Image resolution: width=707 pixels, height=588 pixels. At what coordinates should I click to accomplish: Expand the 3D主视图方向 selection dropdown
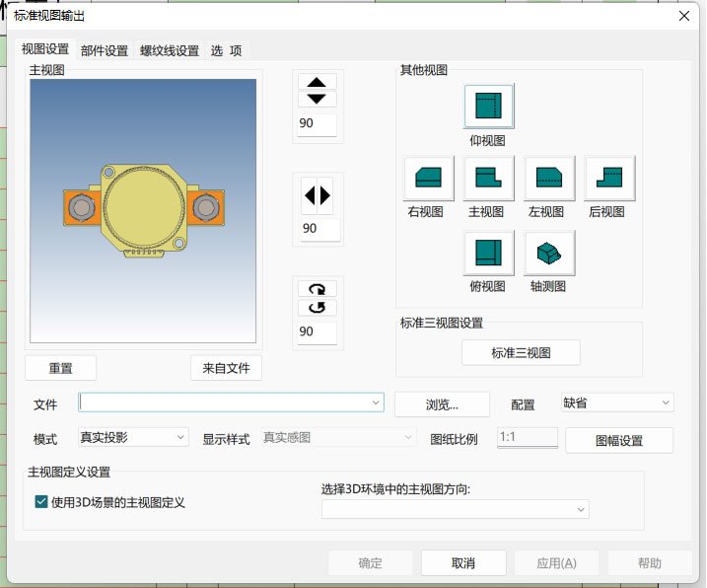(455, 509)
